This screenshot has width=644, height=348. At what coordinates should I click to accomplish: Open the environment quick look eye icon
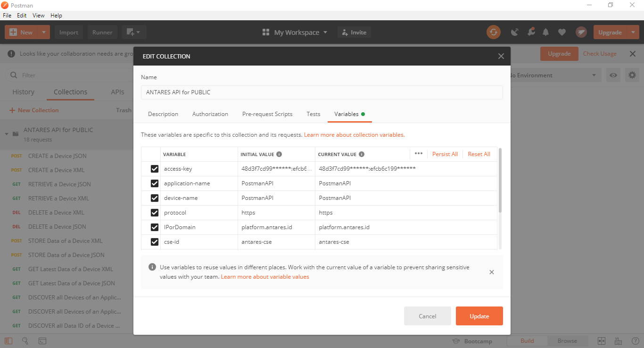(x=613, y=75)
